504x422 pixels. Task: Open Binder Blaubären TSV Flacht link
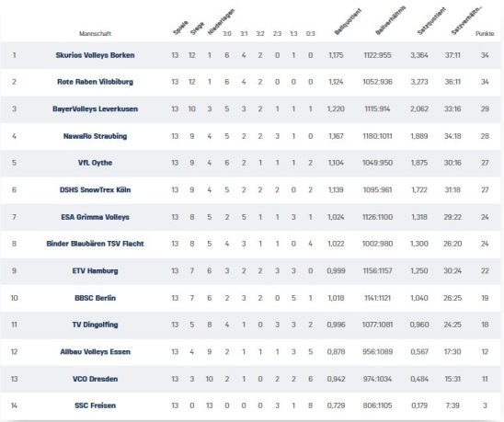click(x=95, y=244)
